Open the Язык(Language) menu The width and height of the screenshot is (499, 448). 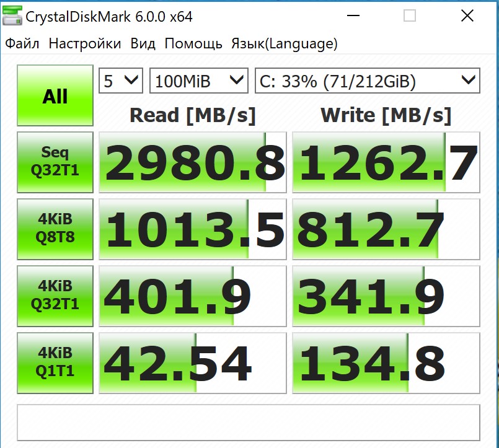[x=284, y=43]
